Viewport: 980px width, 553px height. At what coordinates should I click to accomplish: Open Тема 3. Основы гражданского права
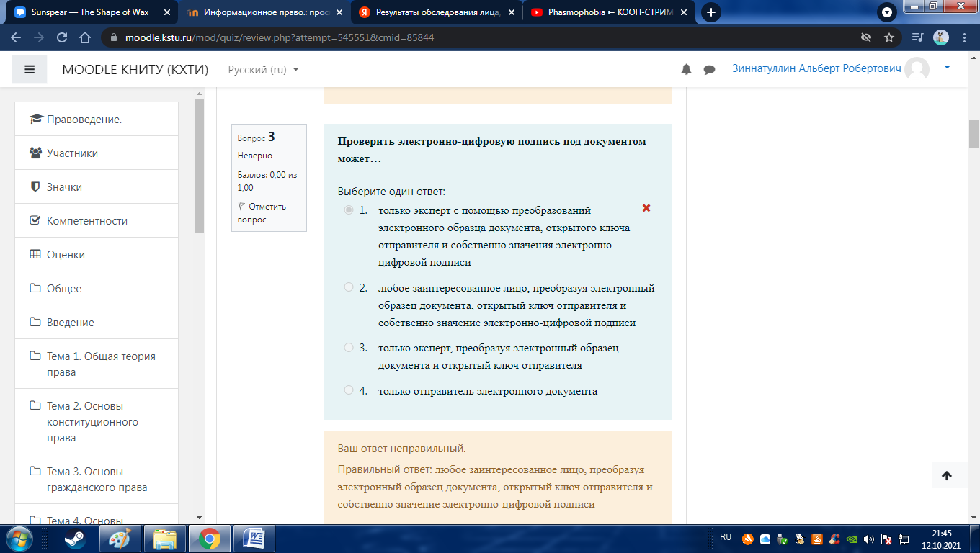[x=97, y=480]
